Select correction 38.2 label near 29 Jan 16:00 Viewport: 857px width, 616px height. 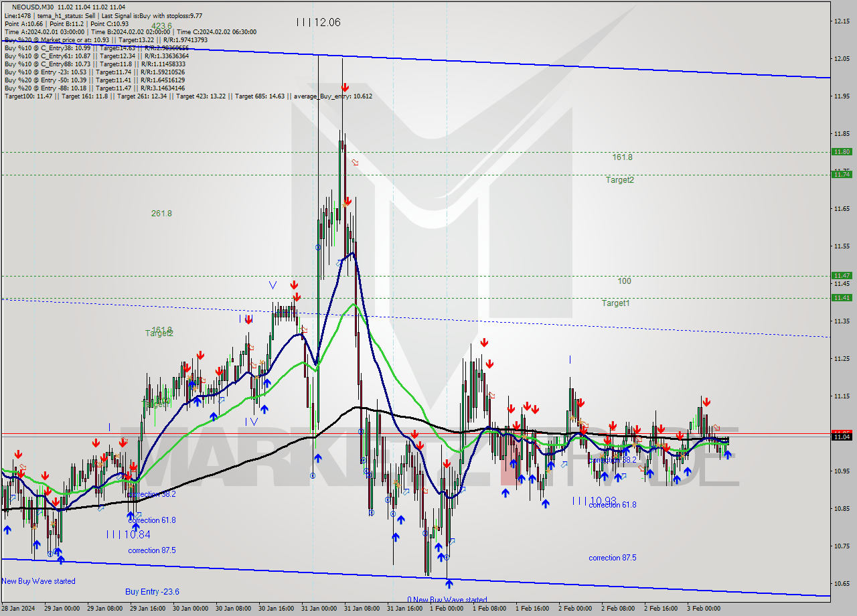coord(152,494)
